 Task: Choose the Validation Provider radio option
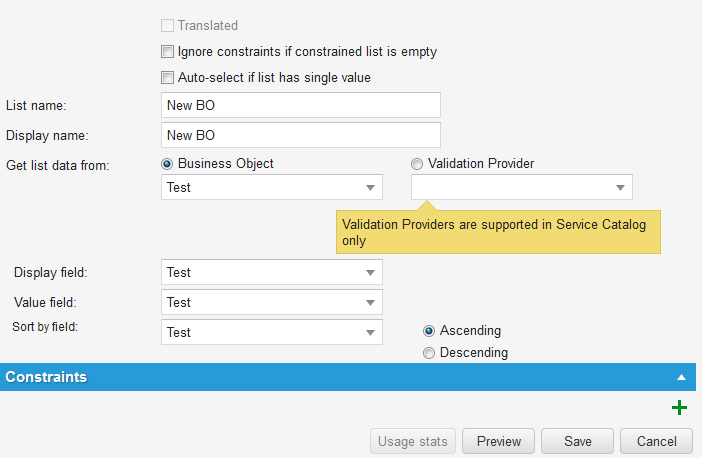417,163
